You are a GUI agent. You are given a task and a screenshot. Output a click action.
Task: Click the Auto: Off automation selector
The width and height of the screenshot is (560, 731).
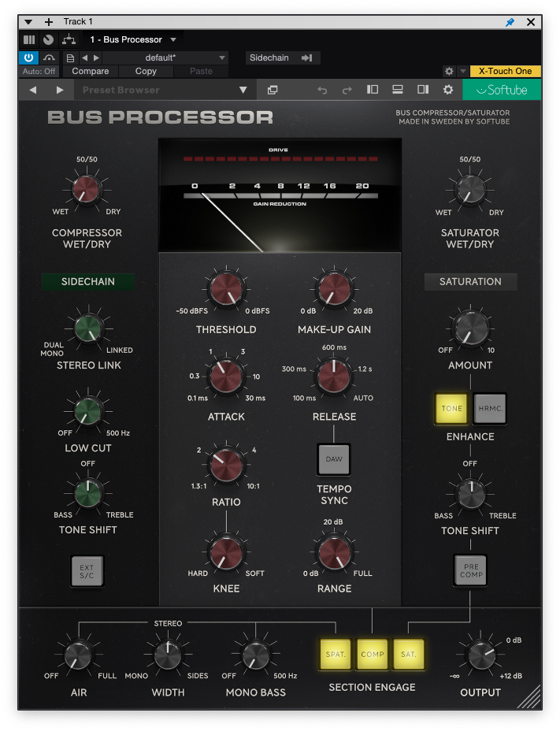pyautogui.click(x=39, y=72)
